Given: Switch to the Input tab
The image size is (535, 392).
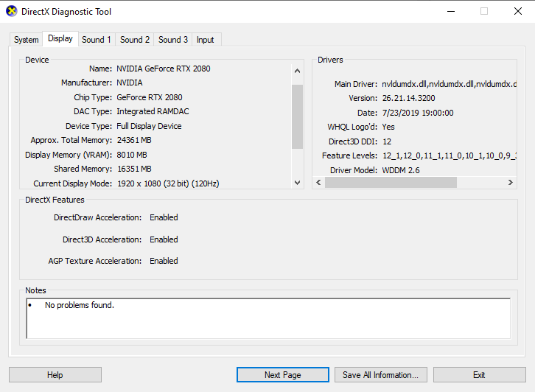Looking at the screenshot, I should [x=206, y=40].
